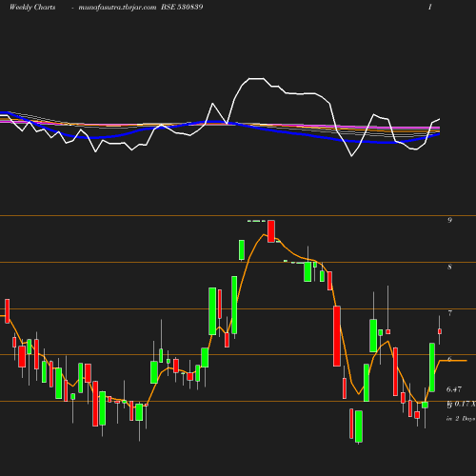Select the 'BSE 530839' ticker label
Viewport: 476px width, 476px height.
click(x=182, y=7)
